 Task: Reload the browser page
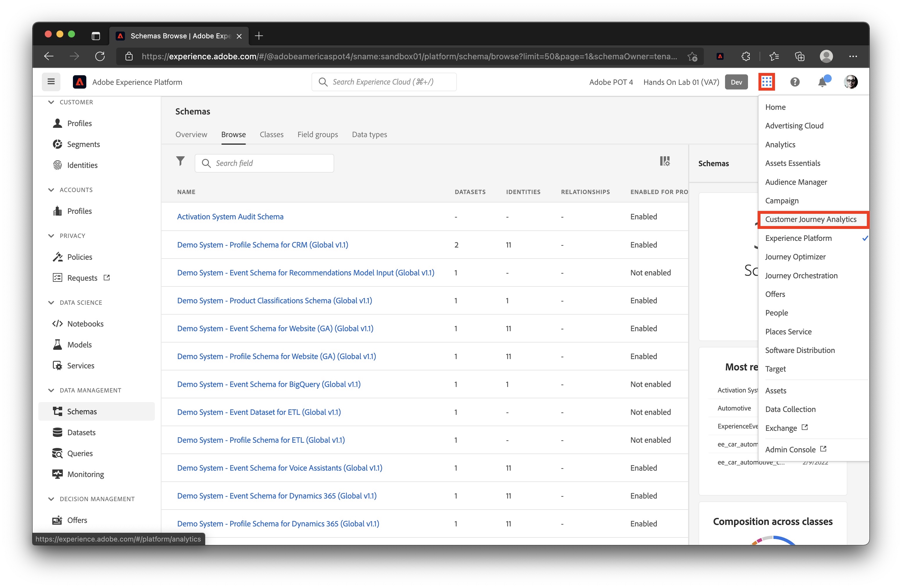click(100, 56)
